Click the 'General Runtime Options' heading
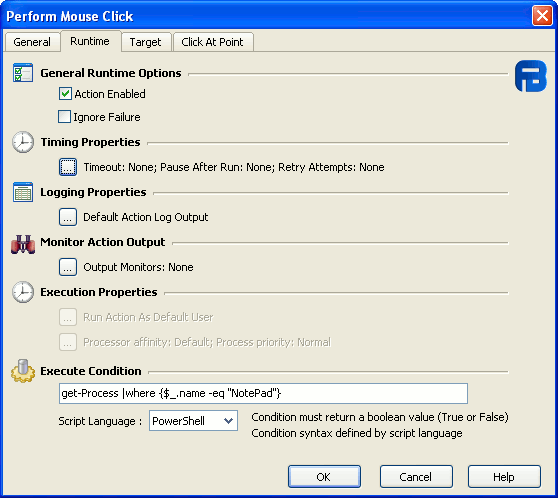558x498 pixels. pyautogui.click(x=111, y=73)
